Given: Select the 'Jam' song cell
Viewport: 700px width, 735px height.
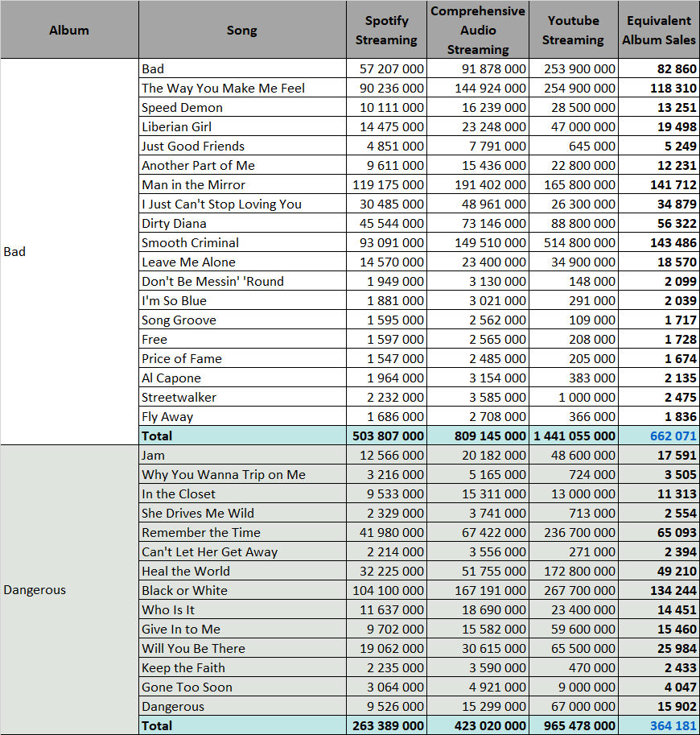Looking at the screenshot, I should tap(242, 455).
